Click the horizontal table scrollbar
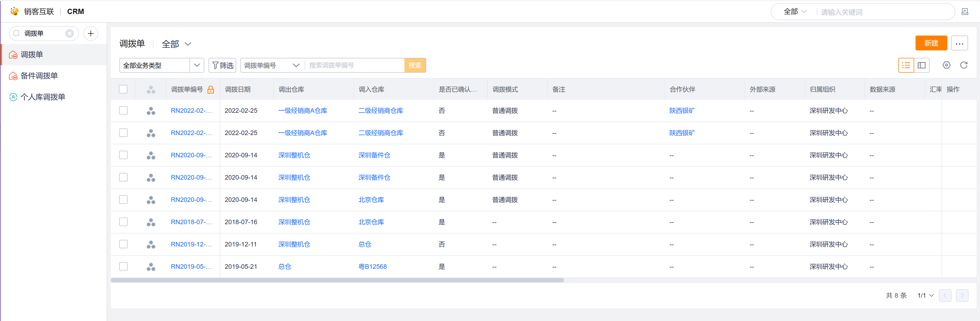The width and height of the screenshot is (980, 321). pos(337,280)
